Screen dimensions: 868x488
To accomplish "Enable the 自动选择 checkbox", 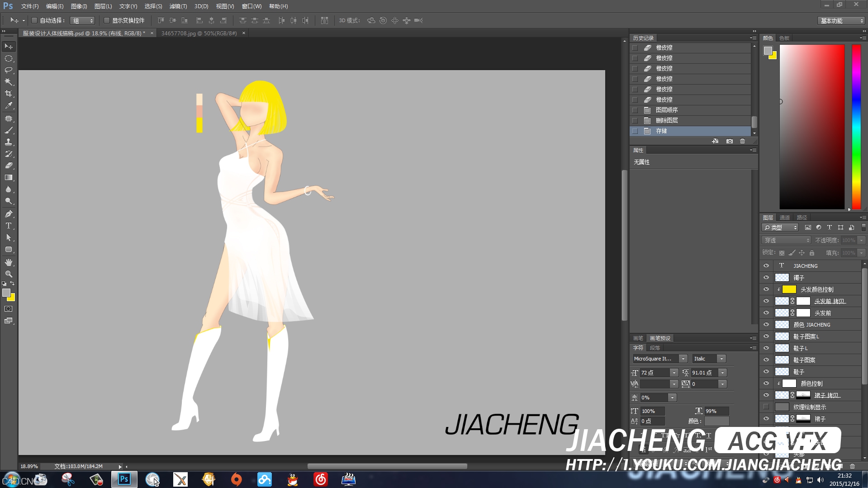I will click(34, 20).
